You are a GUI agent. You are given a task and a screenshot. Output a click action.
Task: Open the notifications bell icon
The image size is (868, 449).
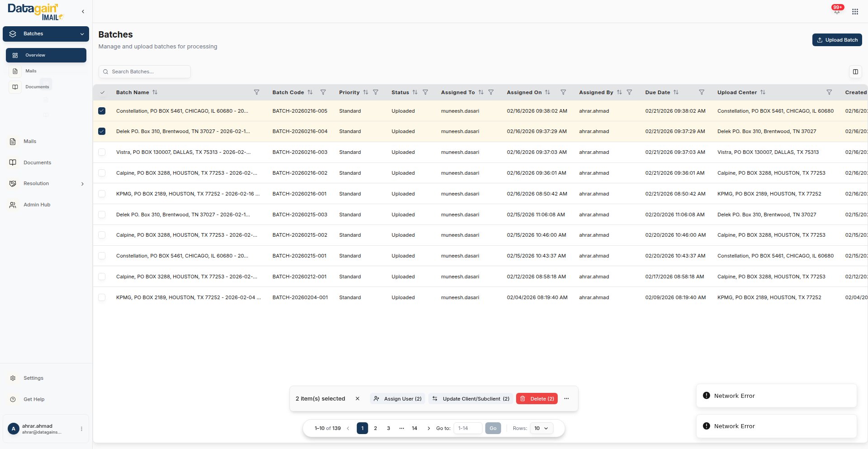pos(836,11)
